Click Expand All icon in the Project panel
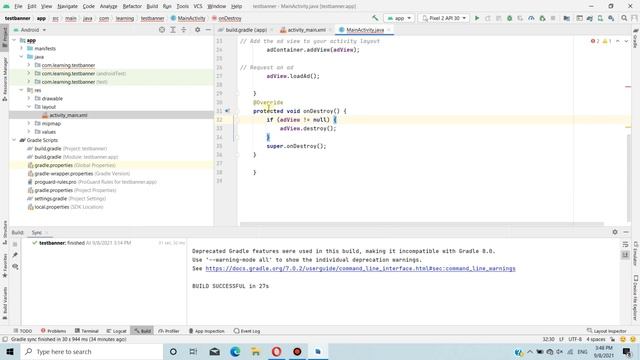The width and height of the screenshot is (640, 360). coord(173,30)
